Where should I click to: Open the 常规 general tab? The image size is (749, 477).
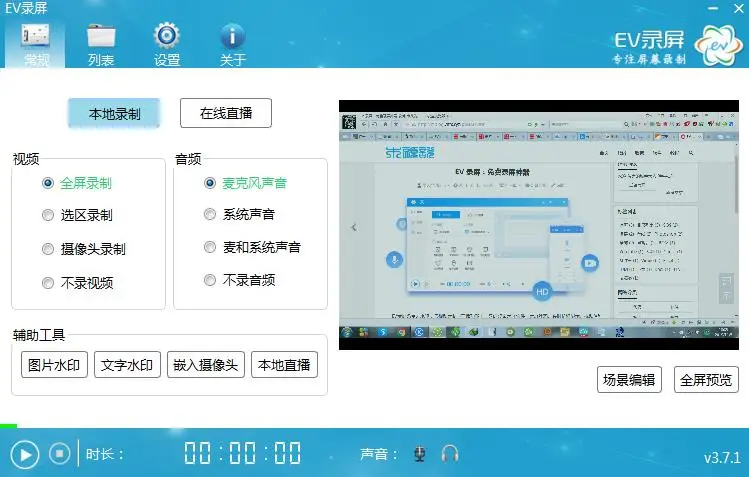pos(35,44)
